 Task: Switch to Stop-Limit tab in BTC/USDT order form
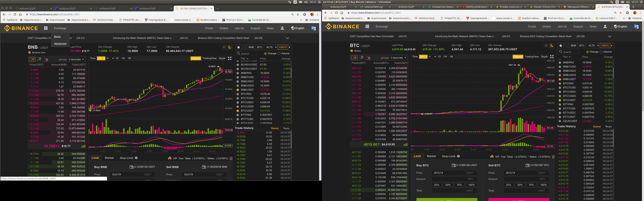pos(448,156)
